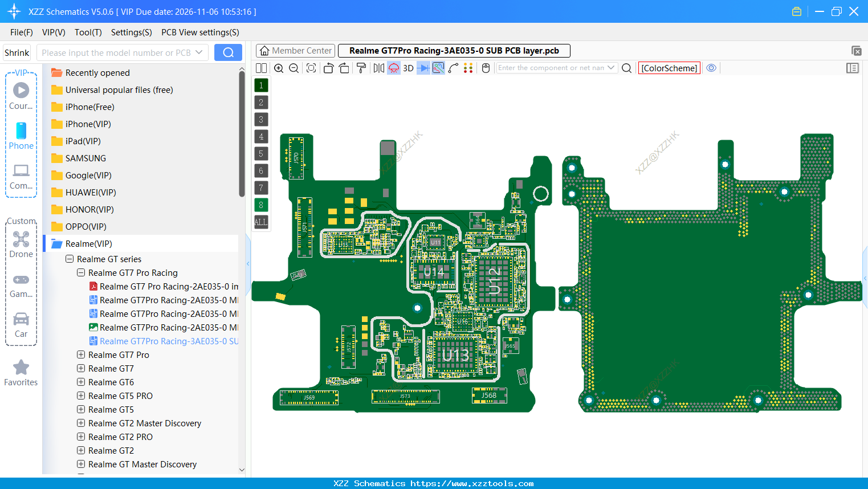Viewport: 868px width, 489px height.
Task: Expand the Realme GT5 PRO entry
Action: click(80, 396)
